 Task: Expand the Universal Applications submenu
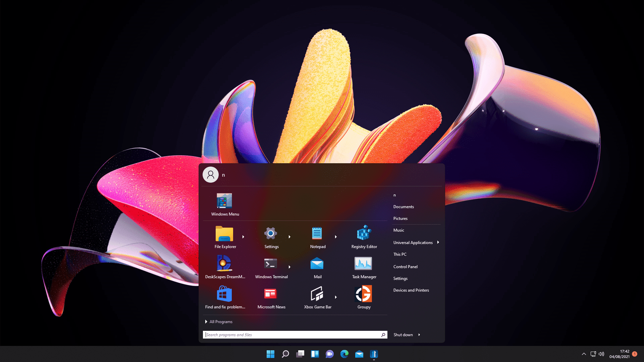pos(438,242)
